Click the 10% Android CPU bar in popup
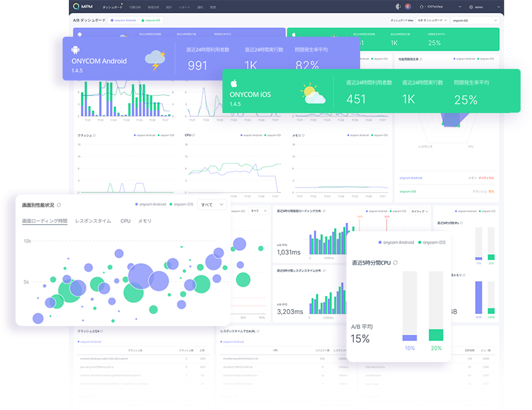The width and height of the screenshot is (532, 410). pyautogui.click(x=409, y=338)
